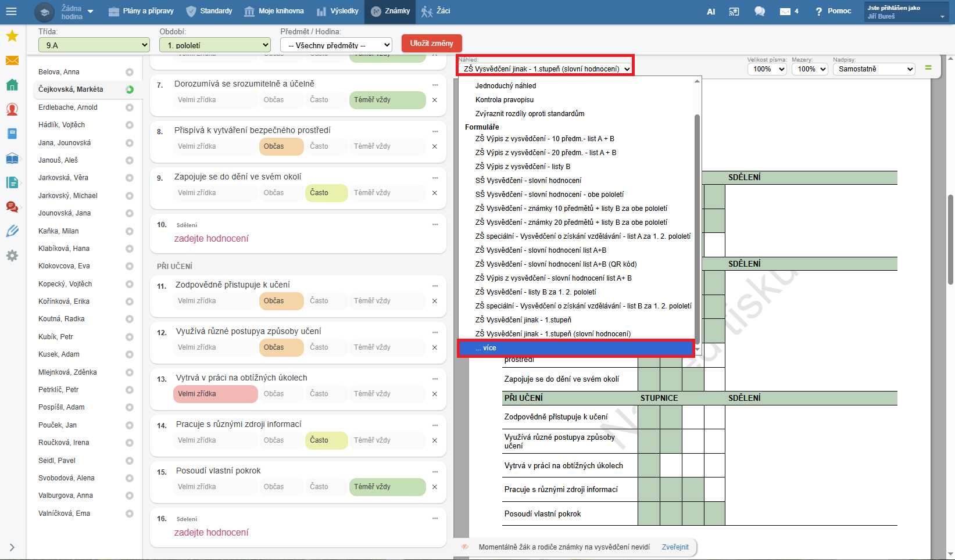Click 'zadejte hodnocení' field in item 10
Image resolution: width=955 pixels, height=560 pixels.
(212, 239)
